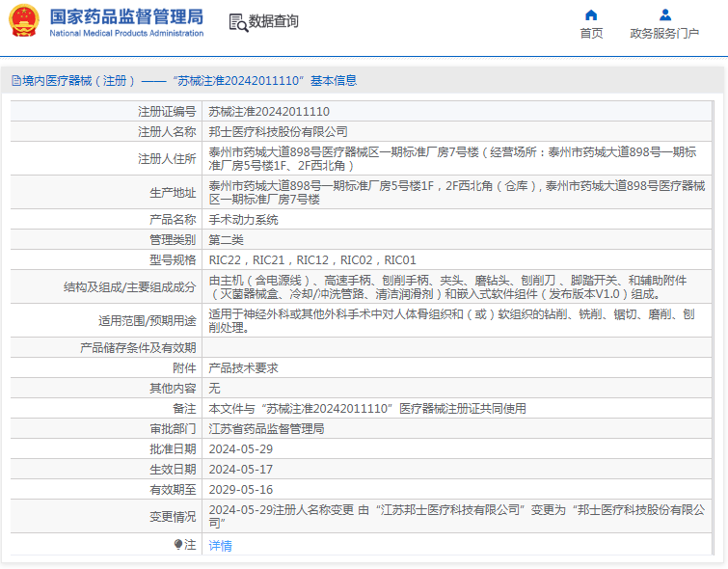Click the 审批部门 row label
Viewport: 728px width, 569px height.
(x=173, y=429)
